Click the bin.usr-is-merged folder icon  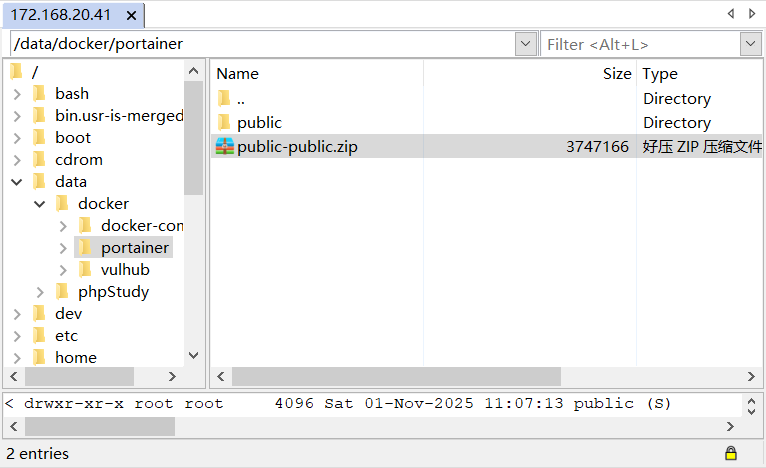tap(39, 115)
